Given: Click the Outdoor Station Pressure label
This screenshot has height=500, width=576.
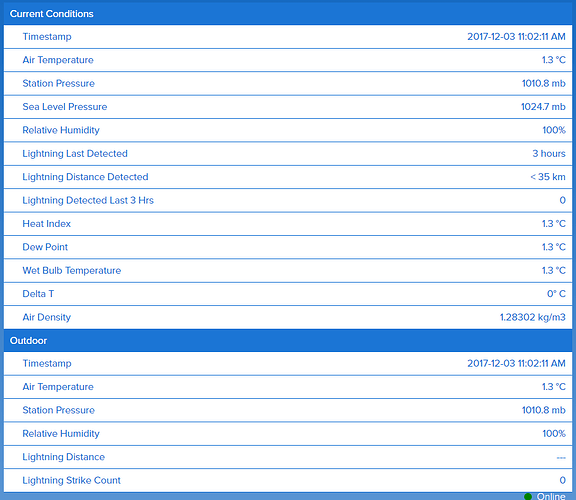Looking at the screenshot, I should (58, 410).
